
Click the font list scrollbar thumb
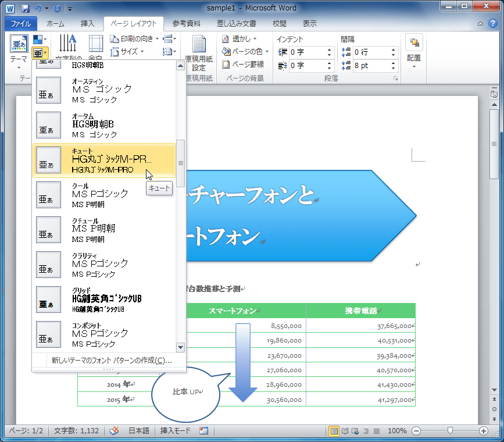[x=181, y=163]
